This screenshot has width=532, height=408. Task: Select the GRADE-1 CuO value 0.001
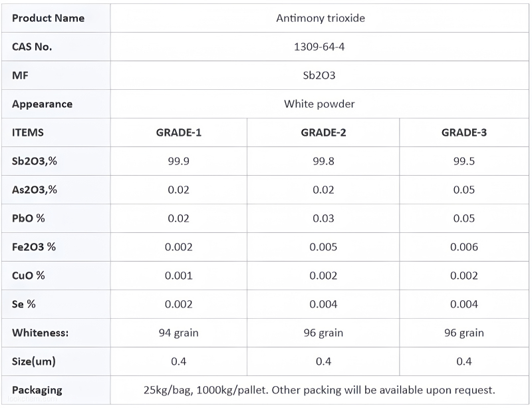coord(179,276)
